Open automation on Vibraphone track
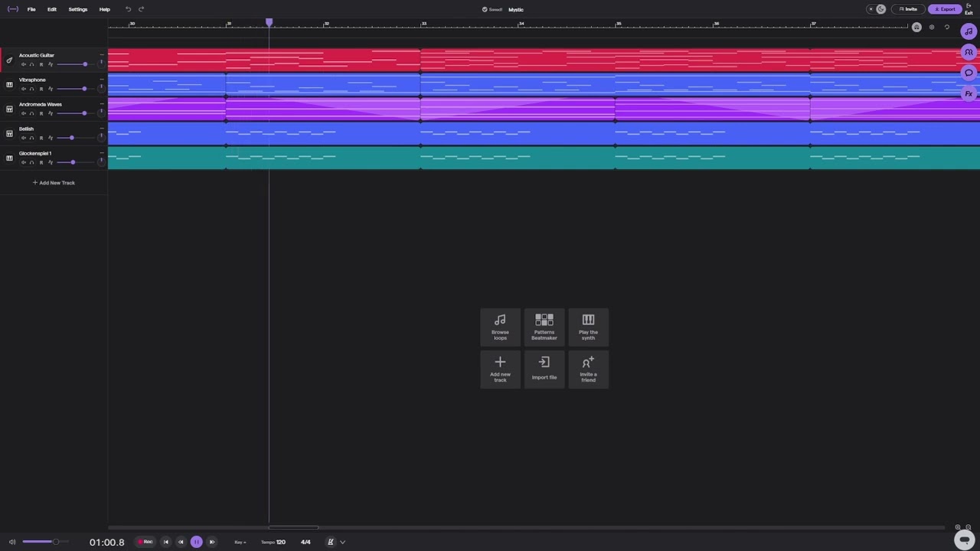 [x=51, y=89]
